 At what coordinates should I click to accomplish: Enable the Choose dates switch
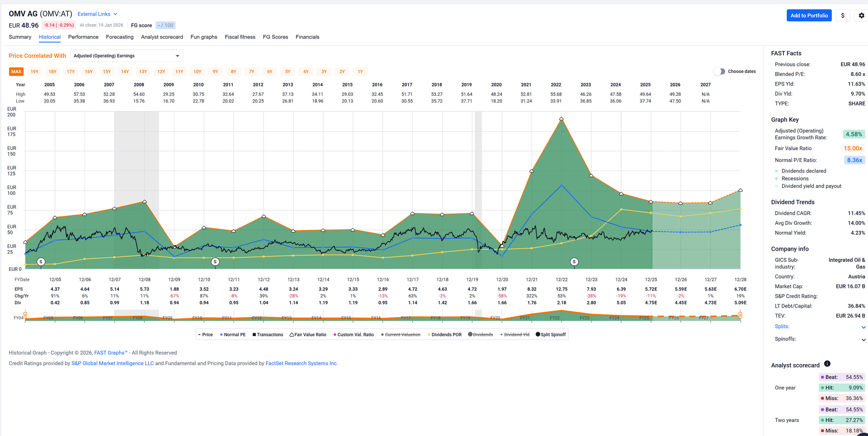click(x=719, y=71)
